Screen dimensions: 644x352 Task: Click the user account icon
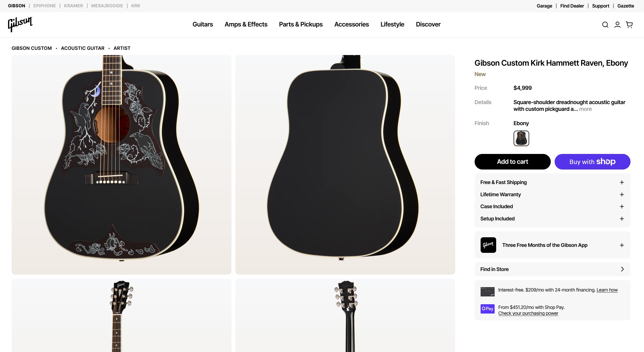pyautogui.click(x=617, y=25)
